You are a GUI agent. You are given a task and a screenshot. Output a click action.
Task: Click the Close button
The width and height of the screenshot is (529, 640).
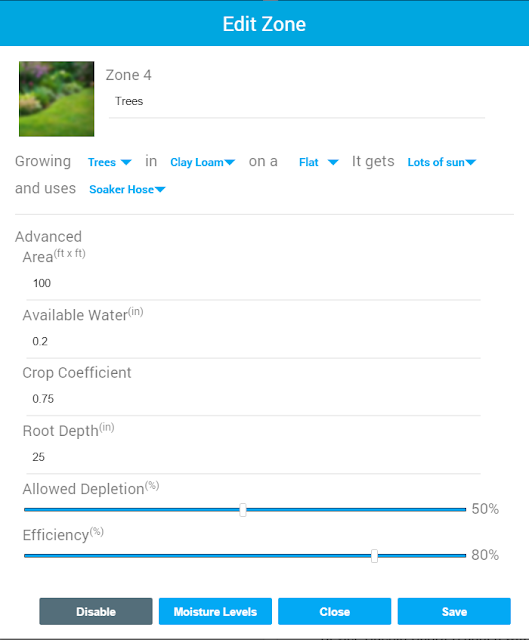point(335,611)
